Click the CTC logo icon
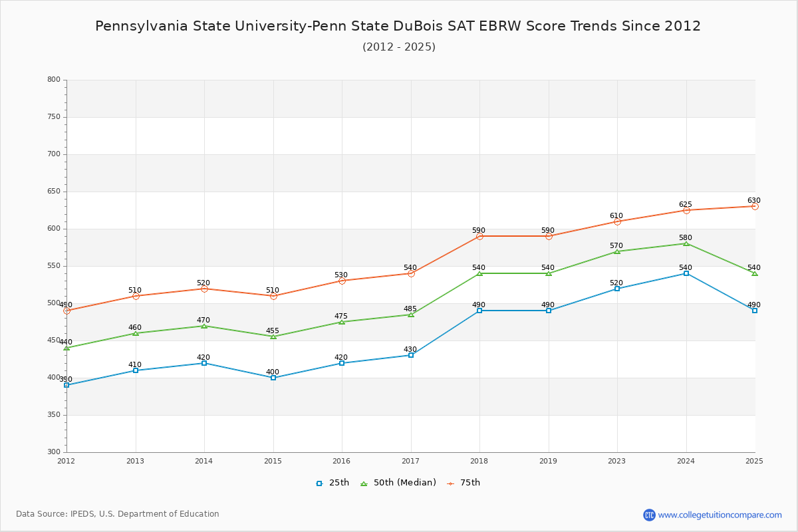The height and width of the screenshot is (532, 798). 649,515
